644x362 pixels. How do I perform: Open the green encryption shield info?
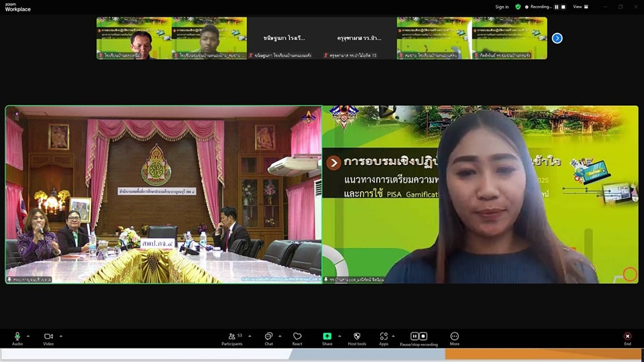coord(518,7)
